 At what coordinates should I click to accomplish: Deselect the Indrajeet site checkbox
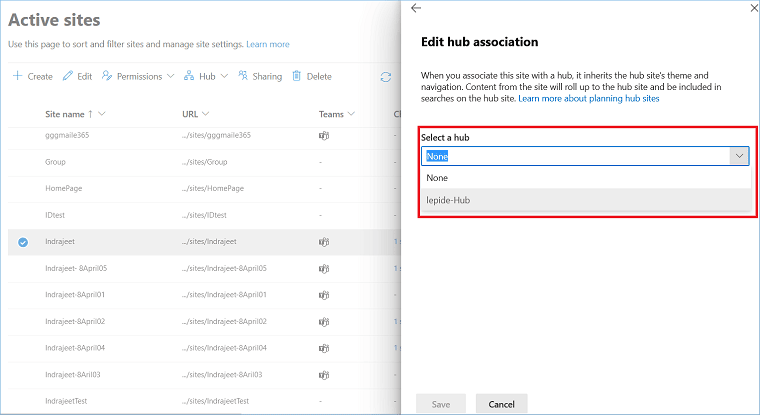click(23, 241)
